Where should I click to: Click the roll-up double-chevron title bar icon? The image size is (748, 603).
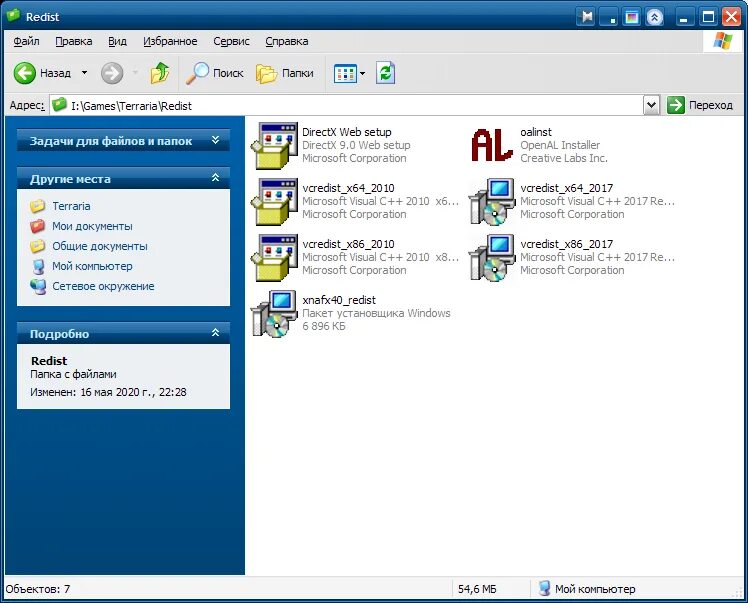(x=654, y=18)
